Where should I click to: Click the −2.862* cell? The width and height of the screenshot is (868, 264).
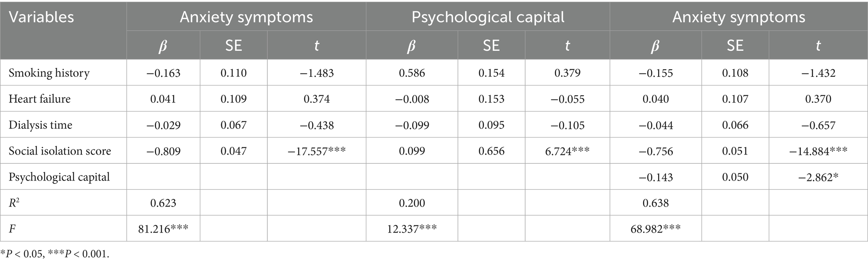(818, 177)
